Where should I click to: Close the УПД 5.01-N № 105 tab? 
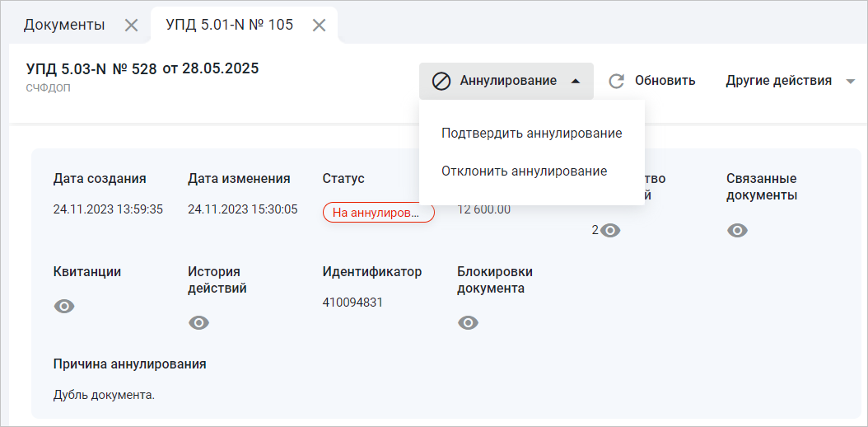(x=320, y=25)
